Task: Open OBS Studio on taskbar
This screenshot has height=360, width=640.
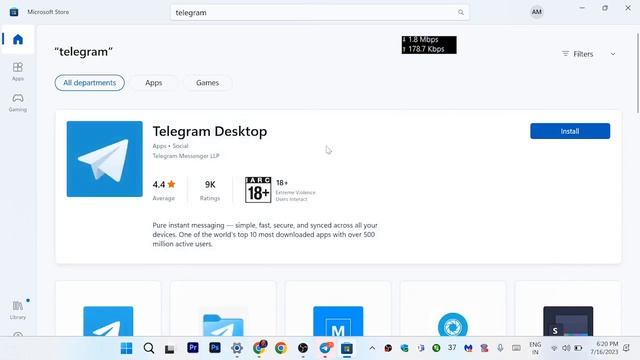Action: [303, 348]
